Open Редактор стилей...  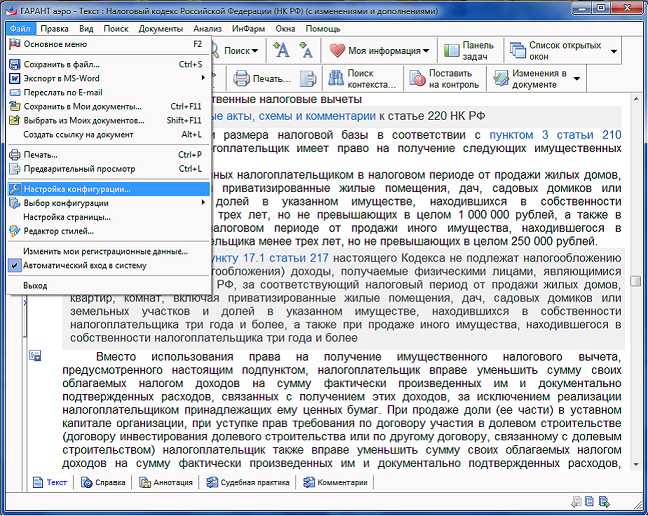click(x=109, y=231)
